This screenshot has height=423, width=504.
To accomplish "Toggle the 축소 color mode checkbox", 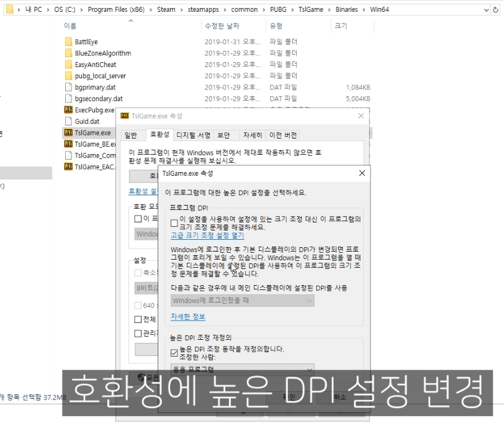I will point(138,273).
